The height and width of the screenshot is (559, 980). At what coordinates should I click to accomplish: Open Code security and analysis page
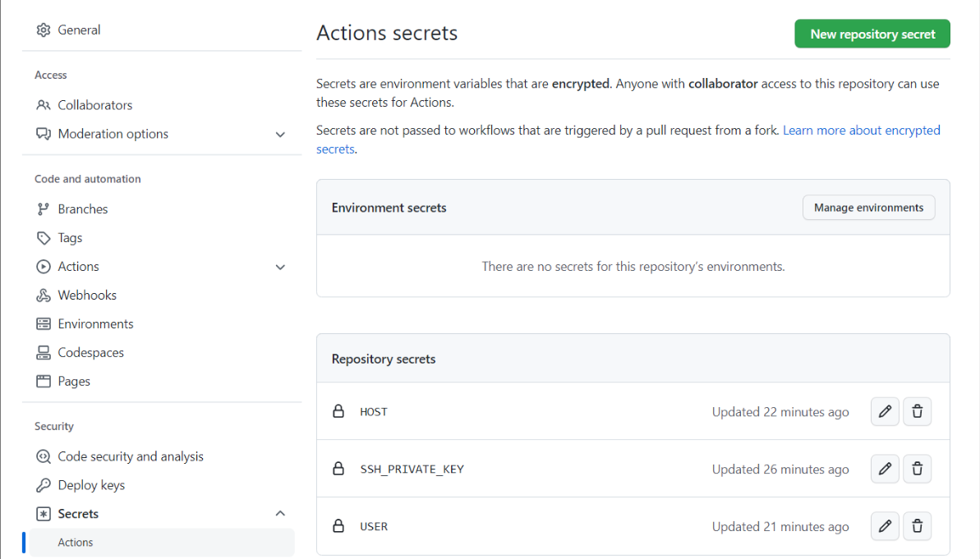pyautogui.click(x=130, y=456)
